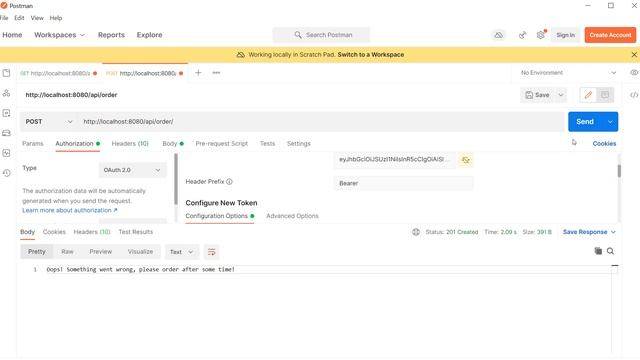Click the Header Prefix Bearer field

pyautogui.click(x=403, y=183)
